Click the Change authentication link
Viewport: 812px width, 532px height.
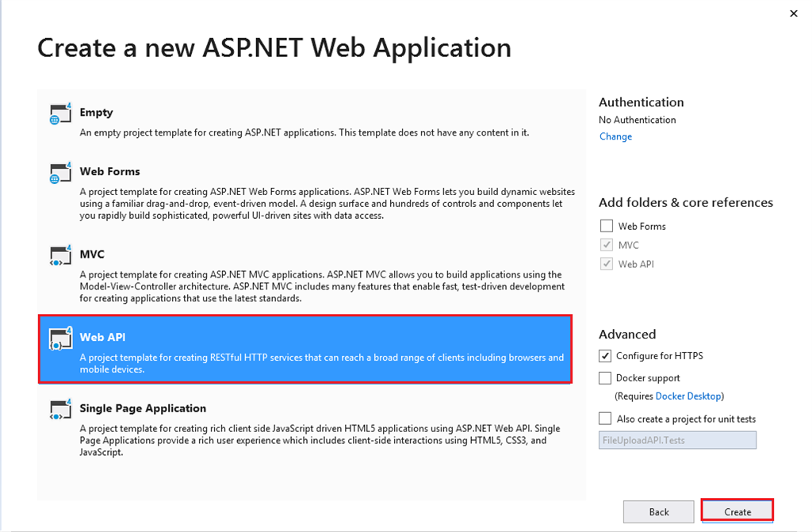615,136
